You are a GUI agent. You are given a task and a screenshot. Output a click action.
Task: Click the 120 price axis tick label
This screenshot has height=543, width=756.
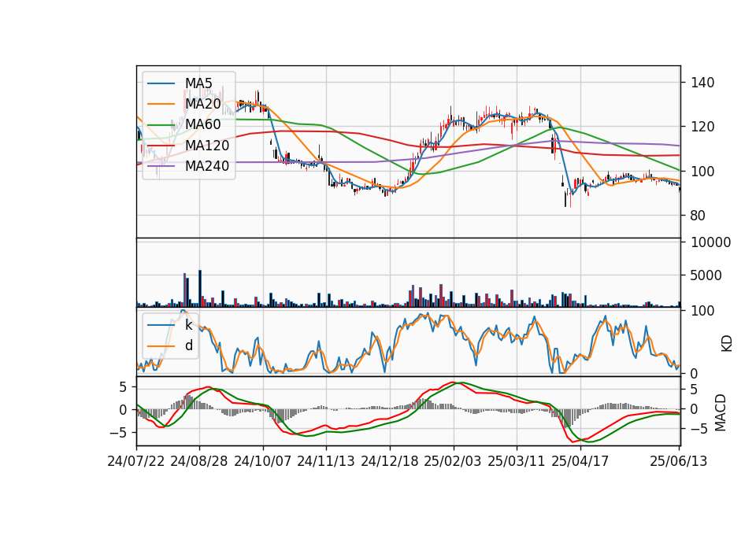pyautogui.click(x=702, y=127)
